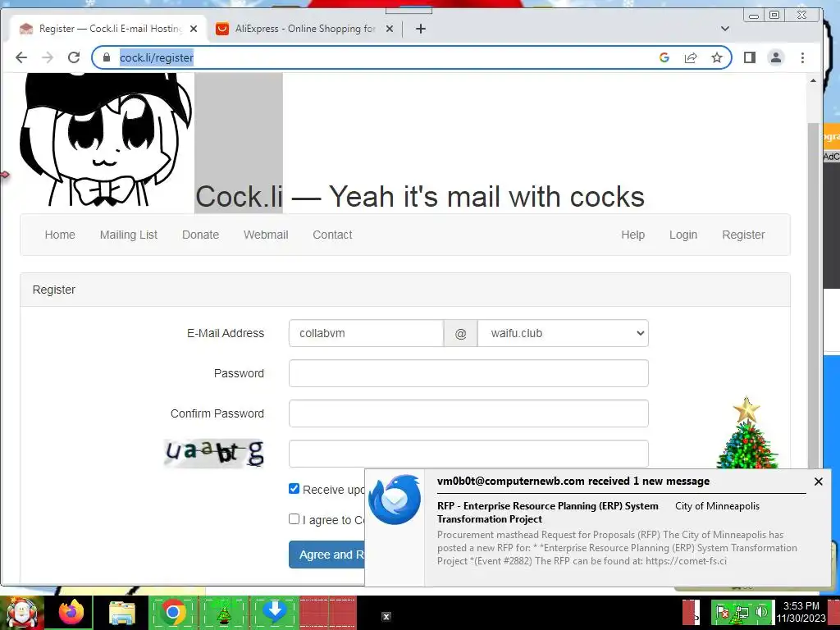Click the browser forward arrow

(x=48, y=57)
